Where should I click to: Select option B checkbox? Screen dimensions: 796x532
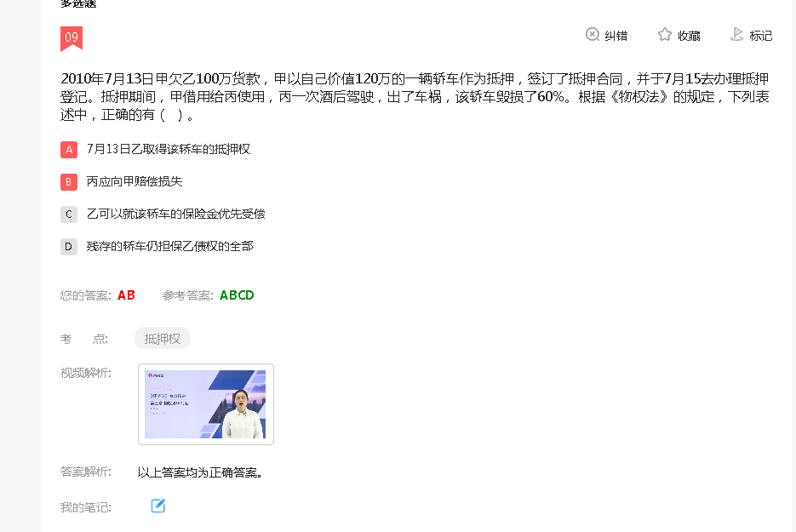pos(69,182)
